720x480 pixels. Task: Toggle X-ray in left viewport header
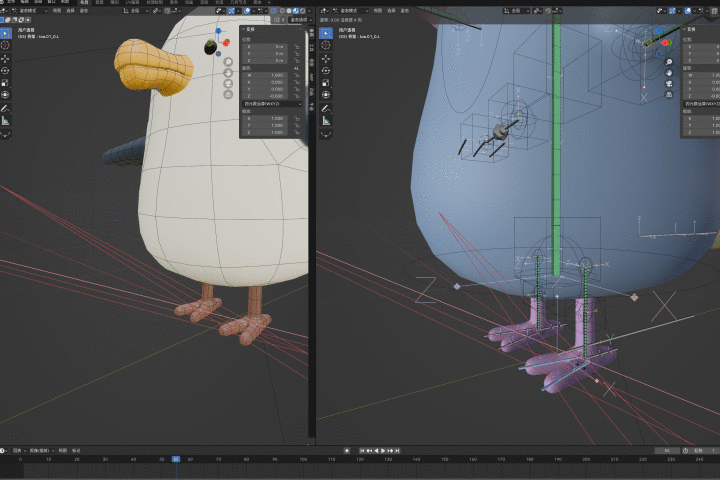pos(274,11)
